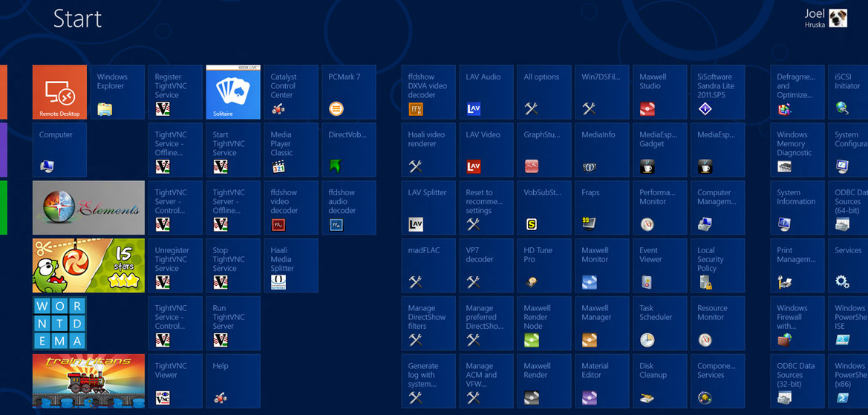Open VobSub tile with S icon
Screen dimensions: 868x415
click(544, 208)
